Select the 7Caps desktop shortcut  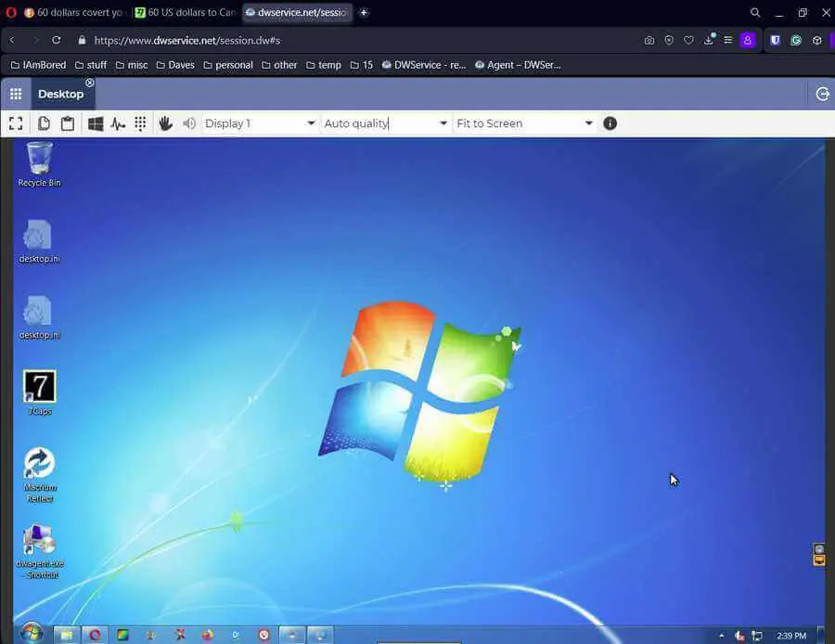pyautogui.click(x=40, y=393)
